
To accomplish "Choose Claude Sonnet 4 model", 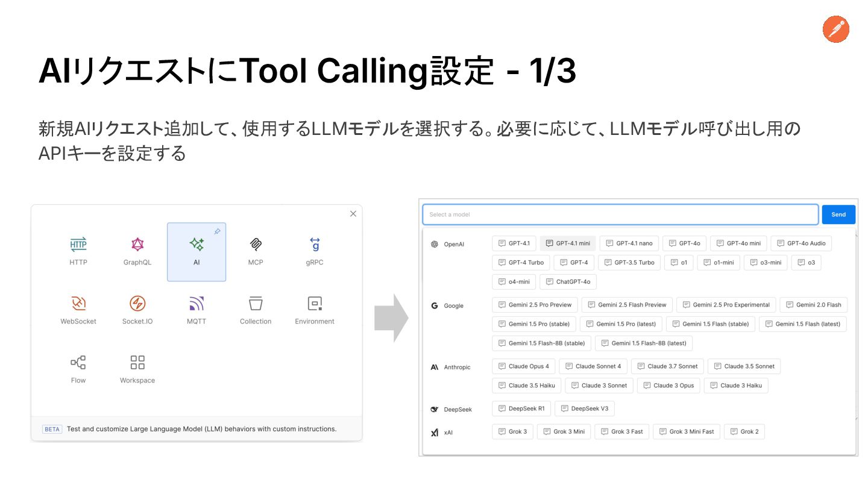I will click(593, 366).
